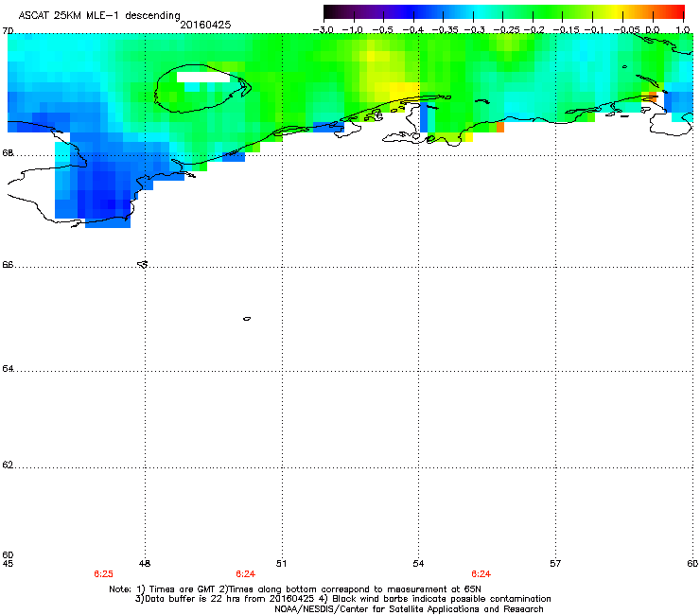Click the title 'ASCAT 25KM MLE-1 descending'
This screenshot has height=615, width=700.
99,15
